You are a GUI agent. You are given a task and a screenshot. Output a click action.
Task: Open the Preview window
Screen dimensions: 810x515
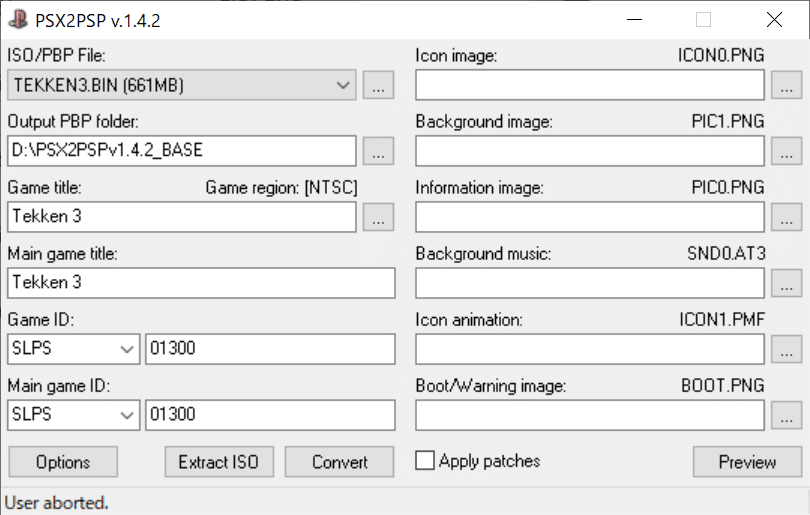(747, 462)
